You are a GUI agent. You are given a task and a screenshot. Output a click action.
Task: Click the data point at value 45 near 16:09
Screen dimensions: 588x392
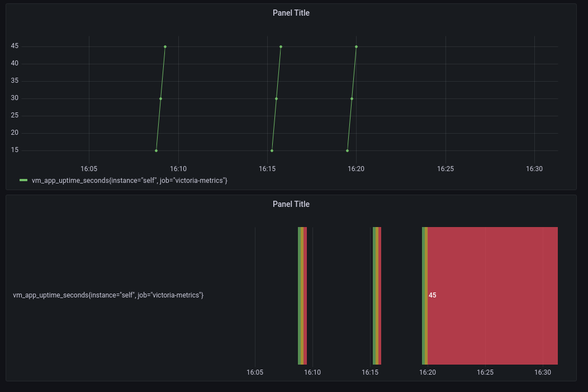point(165,46)
